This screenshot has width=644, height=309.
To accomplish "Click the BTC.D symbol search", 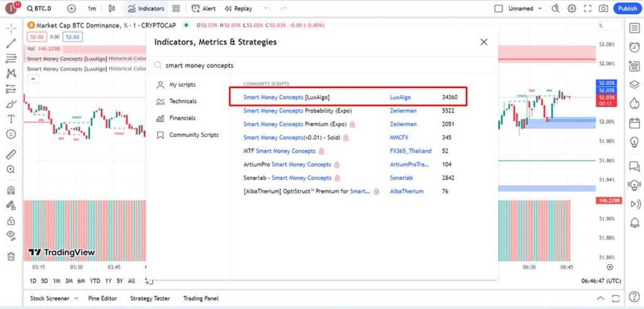I will click(x=38, y=8).
